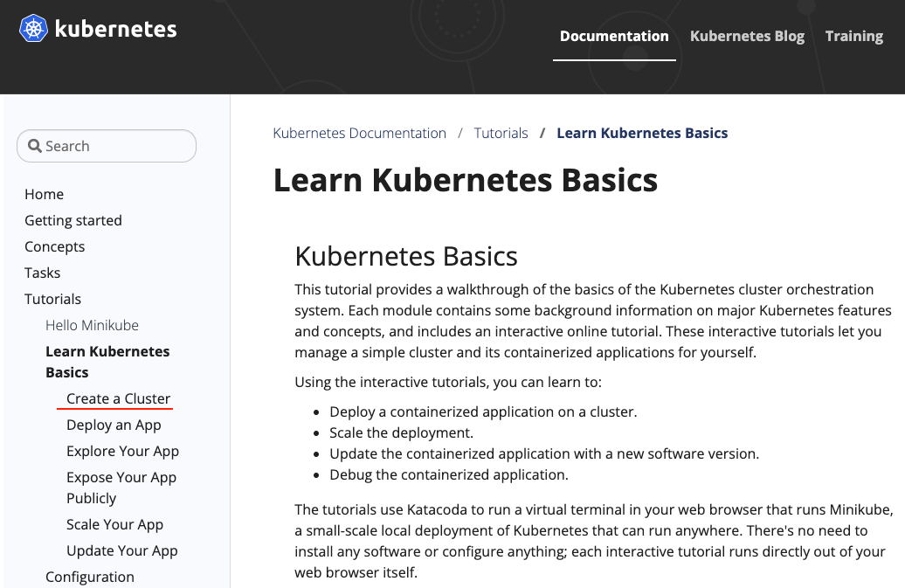This screenshot has height=588, width=905.
Task: Open Hello Minikube tutorial
Action: (92, 325)
